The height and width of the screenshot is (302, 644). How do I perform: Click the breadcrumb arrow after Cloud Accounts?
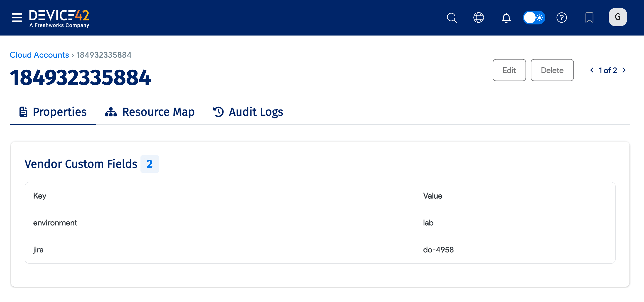[72, 55]
